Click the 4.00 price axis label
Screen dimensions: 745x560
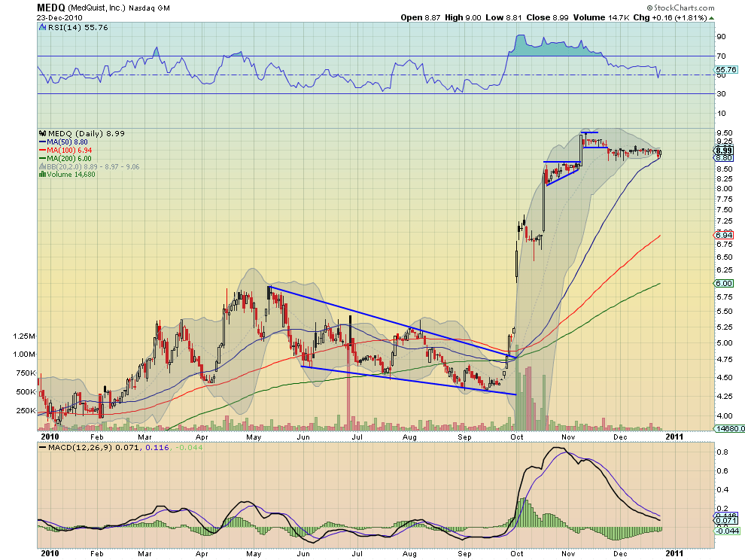click(724, 416)
